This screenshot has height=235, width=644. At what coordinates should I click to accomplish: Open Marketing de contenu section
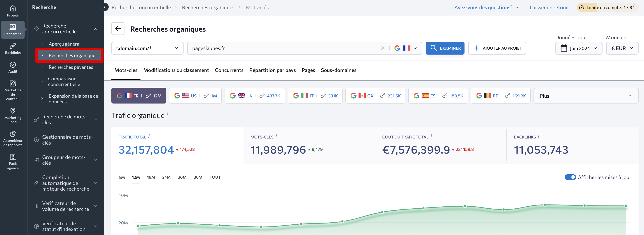point(13,90)
